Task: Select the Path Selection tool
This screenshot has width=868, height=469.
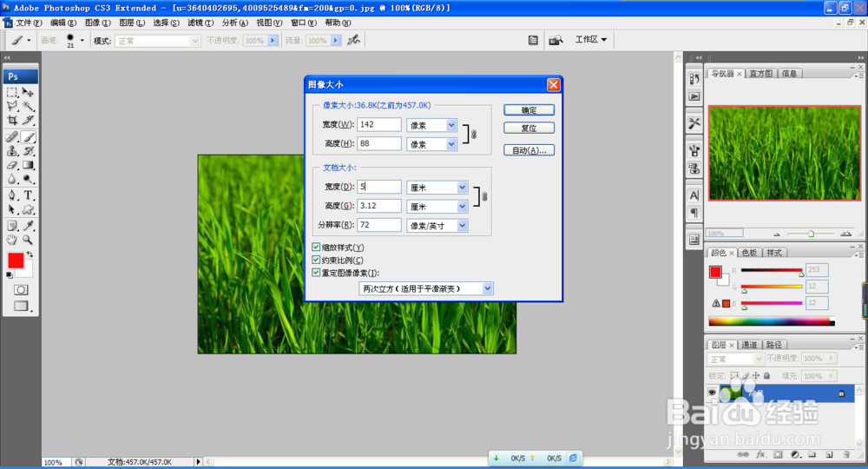Action: [11, 209]
